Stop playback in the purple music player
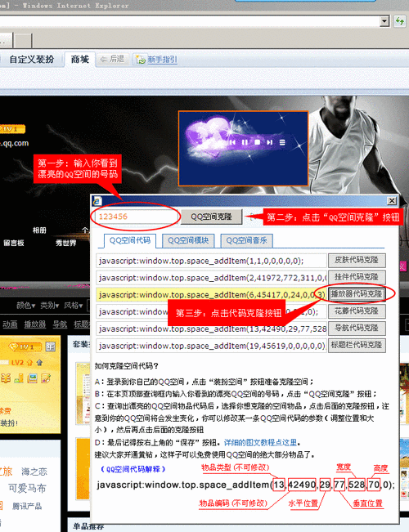This screenshot has height=532, width=409. (x=257, y=142)
